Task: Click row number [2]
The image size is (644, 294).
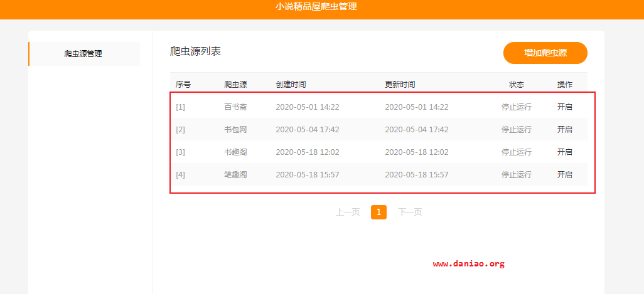Action: tap(180, 130)
